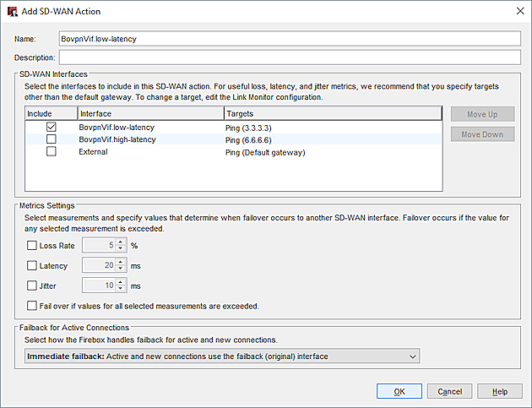532x408 pixels.
Task: Click the Jitter value field
Action: pos(99,286)
